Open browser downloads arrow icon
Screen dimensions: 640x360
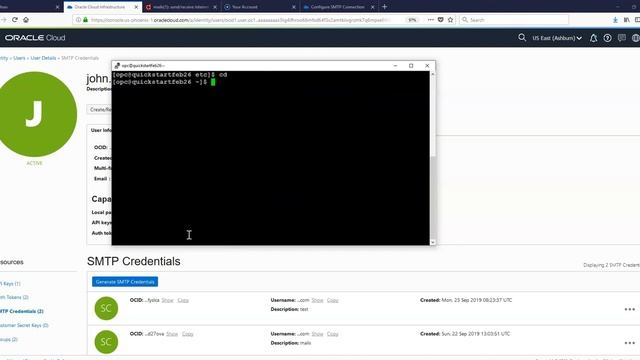pyautogui.click(x=615, y=20)
